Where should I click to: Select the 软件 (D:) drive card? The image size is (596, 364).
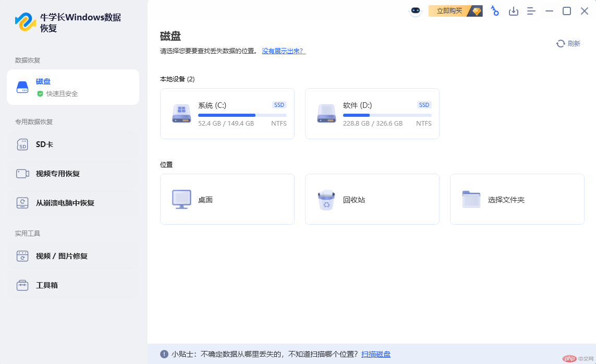tap(372, 114)
